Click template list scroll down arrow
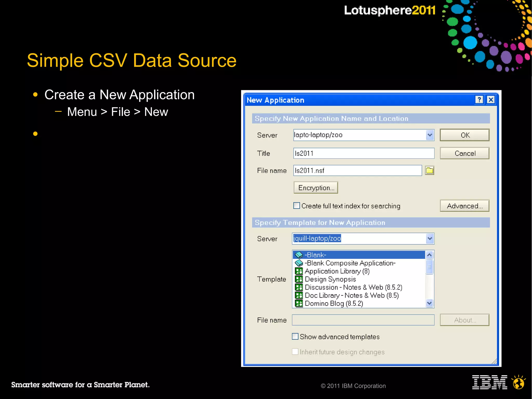Image resolution: width=532 pixels, height=399 pixels. click(429, 303)
